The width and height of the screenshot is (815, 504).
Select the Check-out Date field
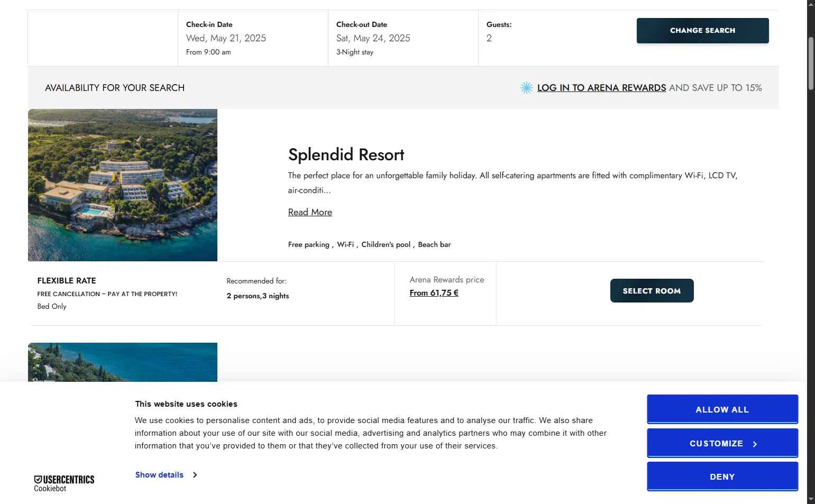pyautogui.click(x=403, y=38)
